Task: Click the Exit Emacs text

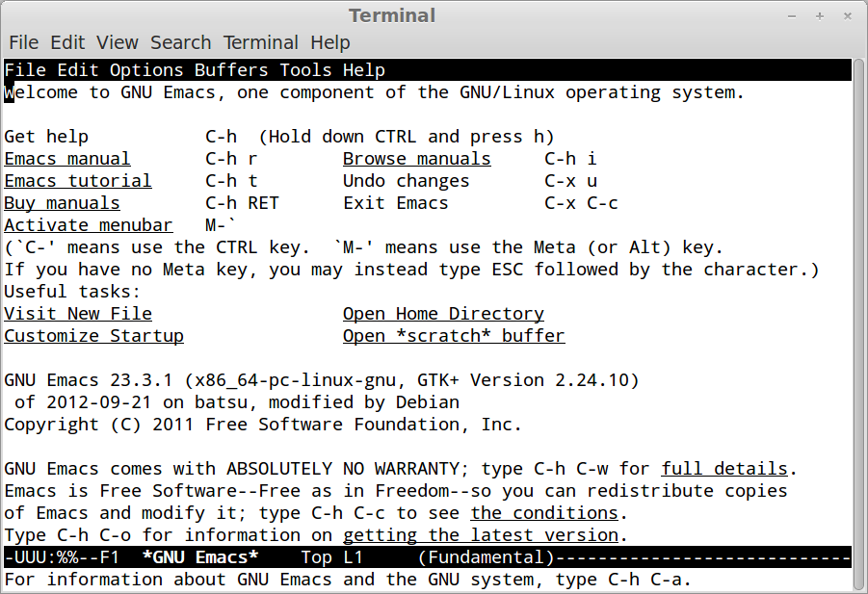Action: (396, 203)
